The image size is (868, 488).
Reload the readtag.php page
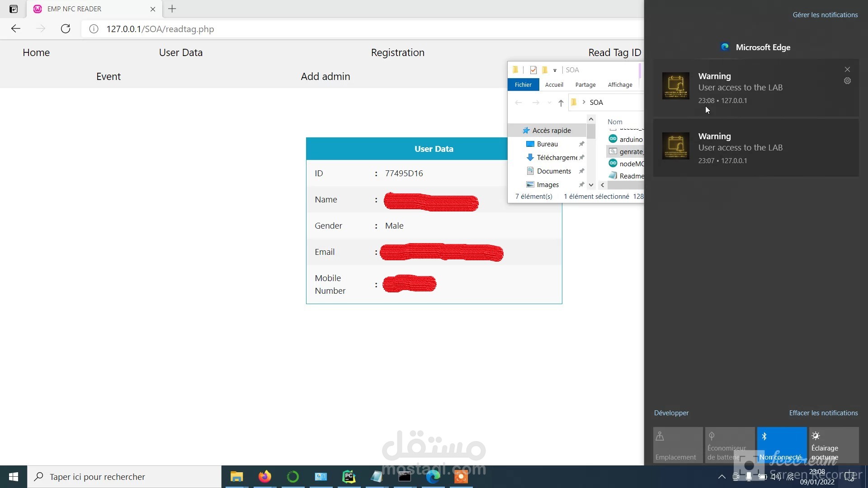66,29
